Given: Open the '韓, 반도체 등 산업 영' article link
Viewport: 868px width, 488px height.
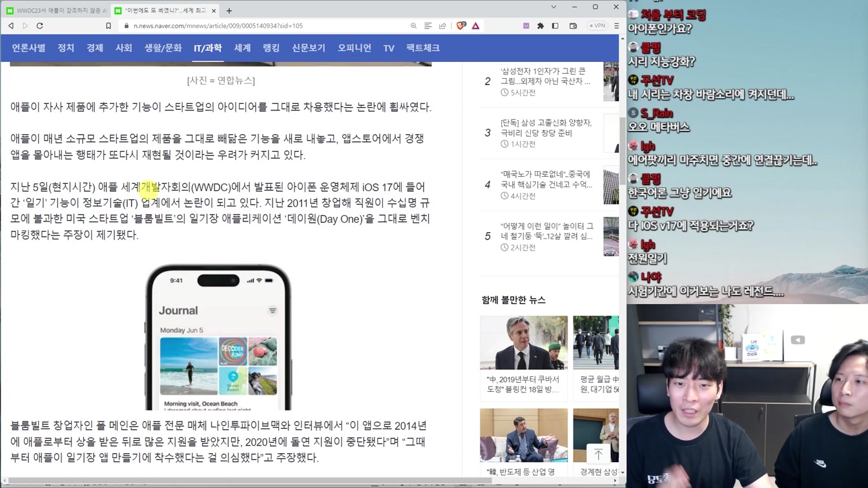Looking at the screenshot, I should tap(521, 472).
